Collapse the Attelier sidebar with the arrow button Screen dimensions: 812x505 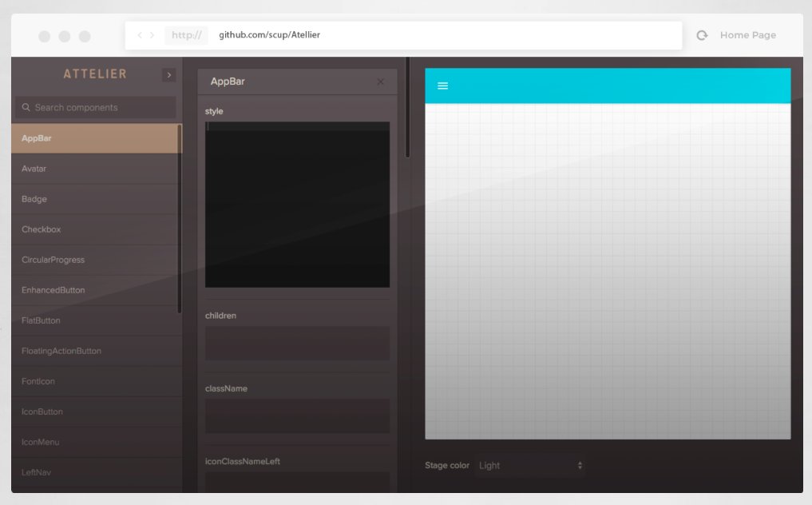coord(168,74)
